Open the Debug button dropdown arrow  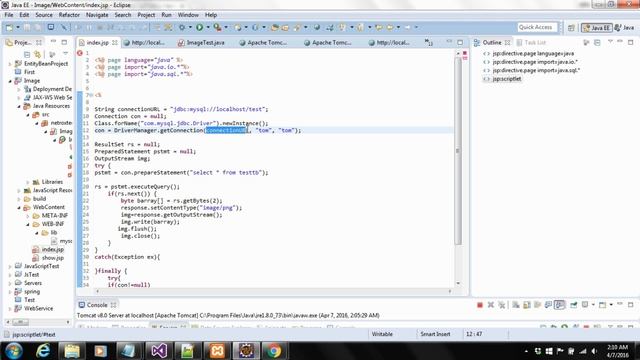pyautogui.click(x=190, y=27)
